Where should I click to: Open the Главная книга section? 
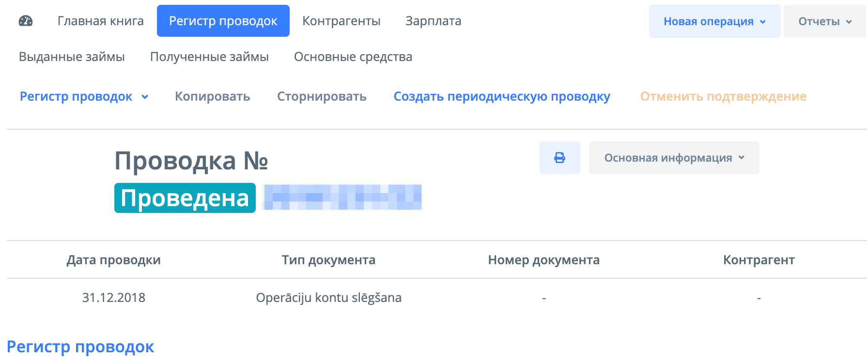tap(101, 21)
